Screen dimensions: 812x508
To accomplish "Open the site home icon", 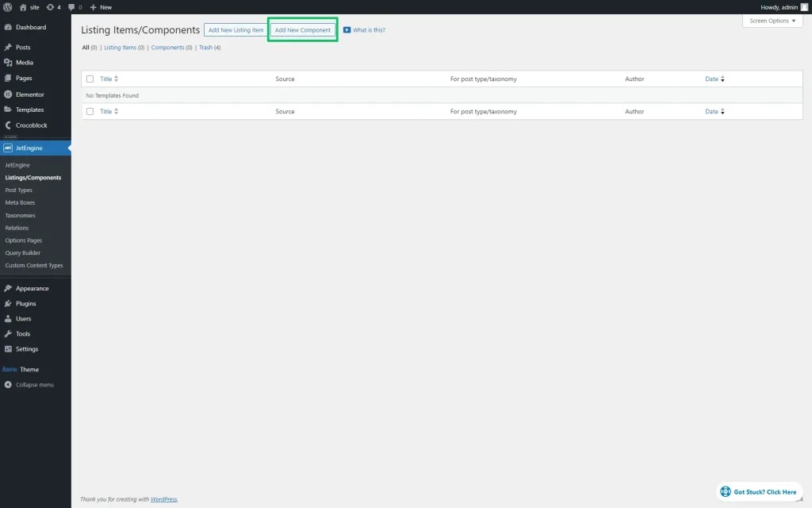I will [x=23, y=7].
